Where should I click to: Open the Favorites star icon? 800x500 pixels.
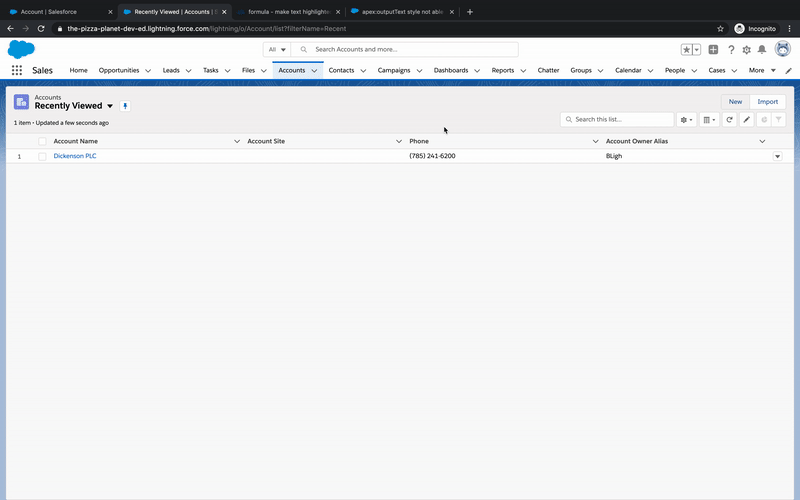click(686, 49)
